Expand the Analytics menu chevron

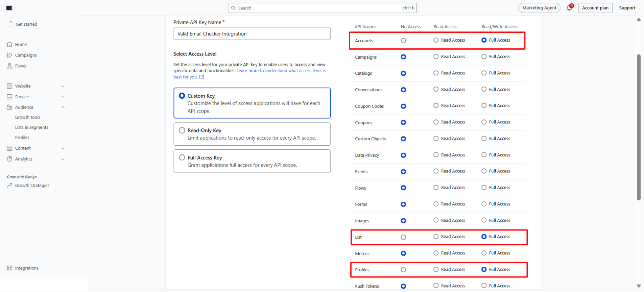63,159
